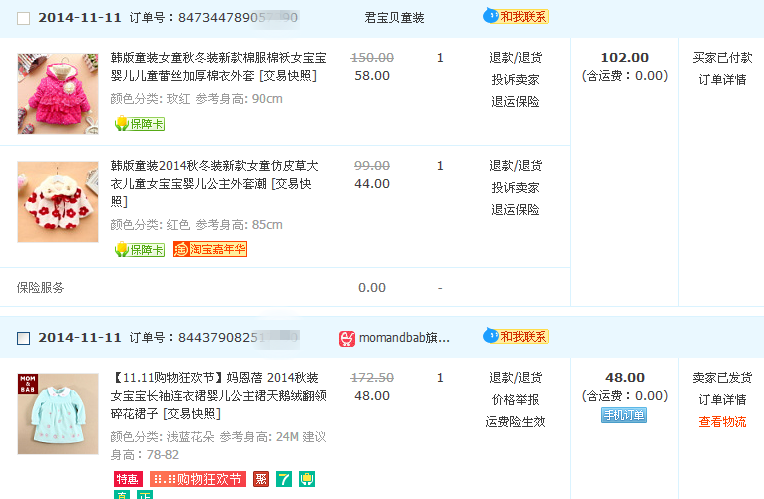
Task: Select the checkbox for the 君宝贝童装 order
Action: [x=24, y=18]
